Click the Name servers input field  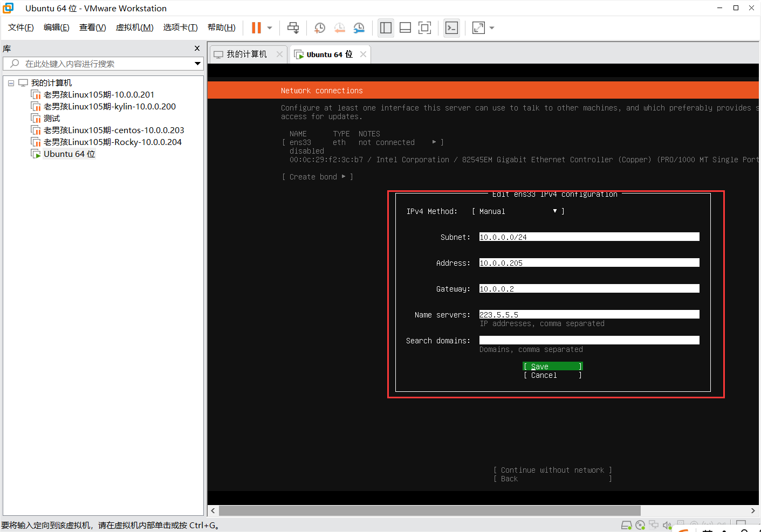589,315
